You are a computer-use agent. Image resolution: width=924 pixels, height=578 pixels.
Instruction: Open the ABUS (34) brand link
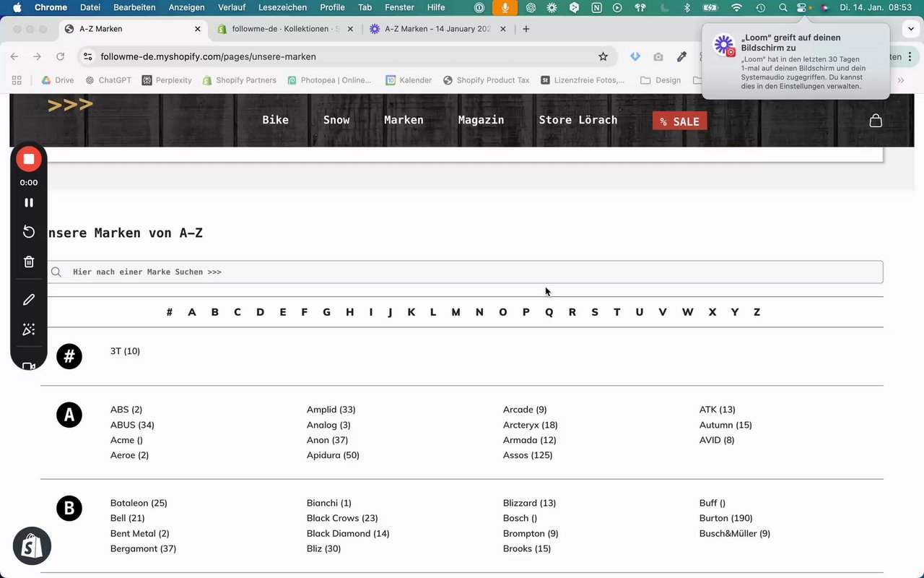point(132,425)
